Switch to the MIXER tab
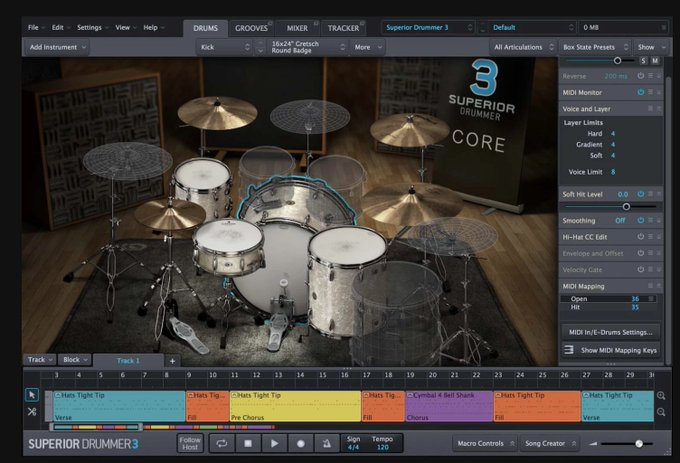Image resolution: width=680 pixels, height=463 pixels. 297,28
